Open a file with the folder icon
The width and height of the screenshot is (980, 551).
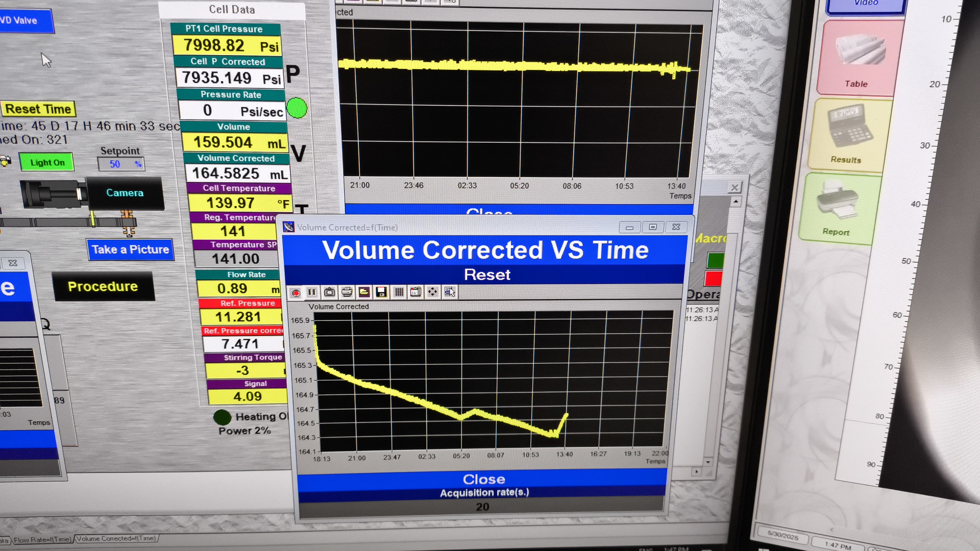coord(364,292)
